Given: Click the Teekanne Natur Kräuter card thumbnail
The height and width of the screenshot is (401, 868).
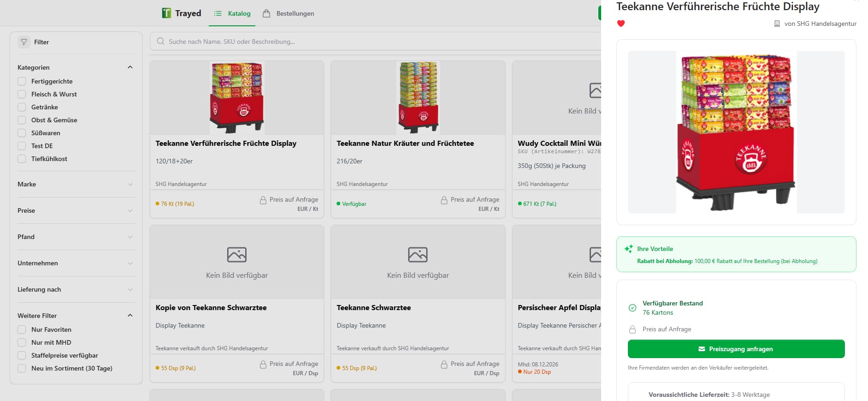Looking at the screenshot, I should tap(418, 98).
